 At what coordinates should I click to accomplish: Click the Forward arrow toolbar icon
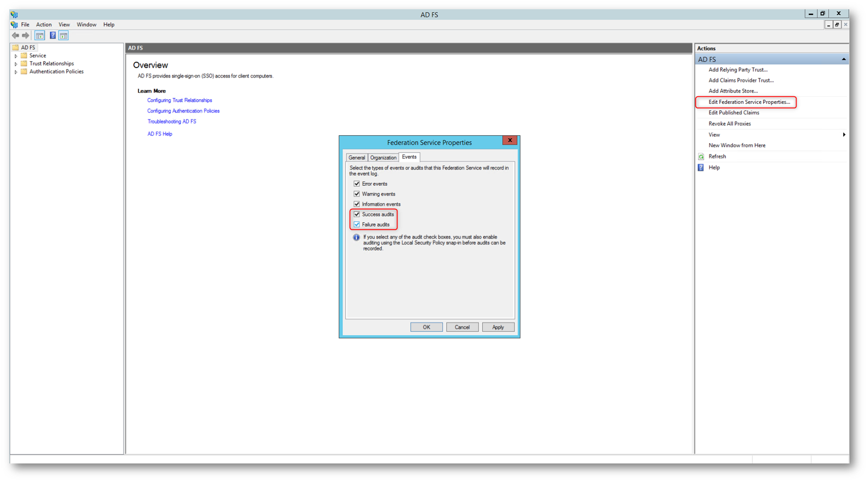[26, 35]
